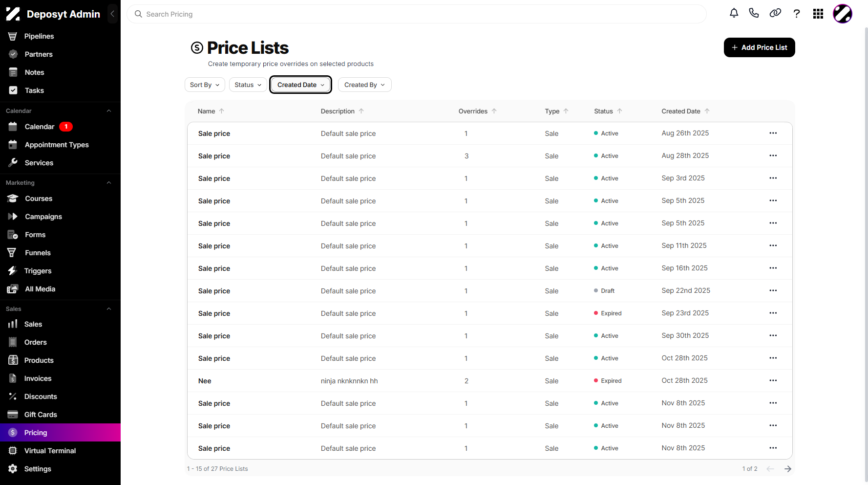This screenshot has width=868, height=485.
Task: Collapse the Marketing sidebar section
Action: [x=109, y=183]
